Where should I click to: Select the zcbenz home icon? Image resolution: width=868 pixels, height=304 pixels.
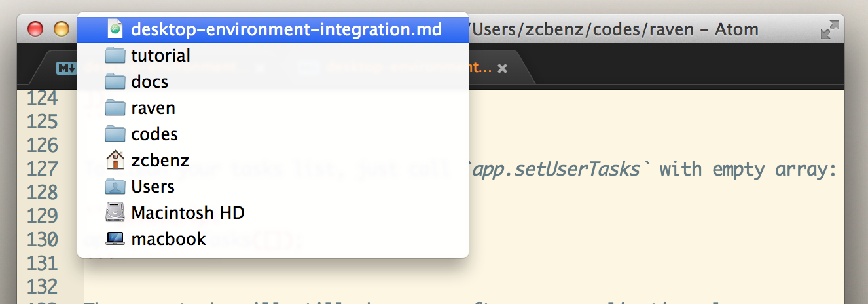[115, 161]
